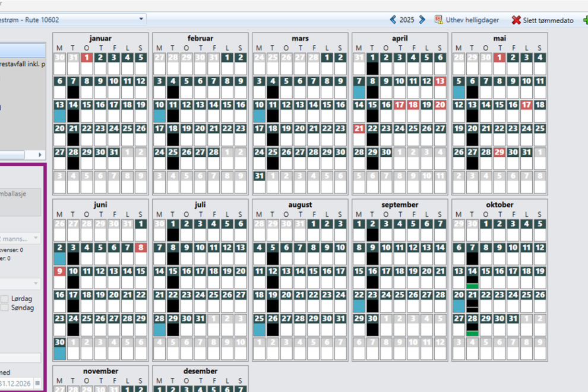Tick the Lørdag checkbox
The height and width of the screenshot is (392, 588).
pyautogui.click(x=5, y=299)
